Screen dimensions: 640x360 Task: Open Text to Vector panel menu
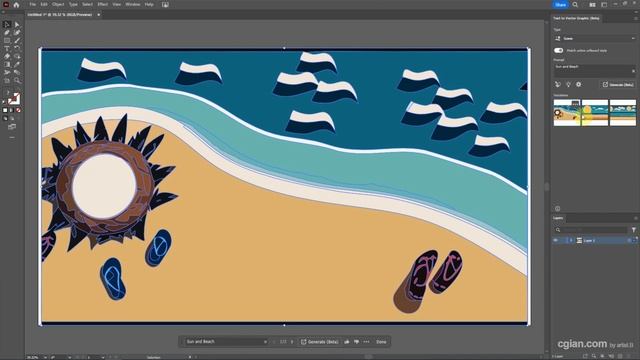pos(635,18)
